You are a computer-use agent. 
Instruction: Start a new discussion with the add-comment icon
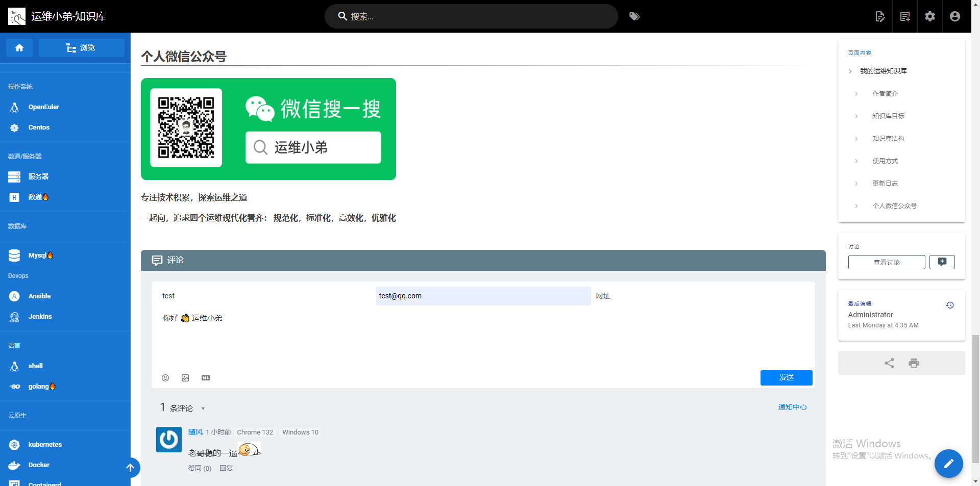[x=942, y=262]
